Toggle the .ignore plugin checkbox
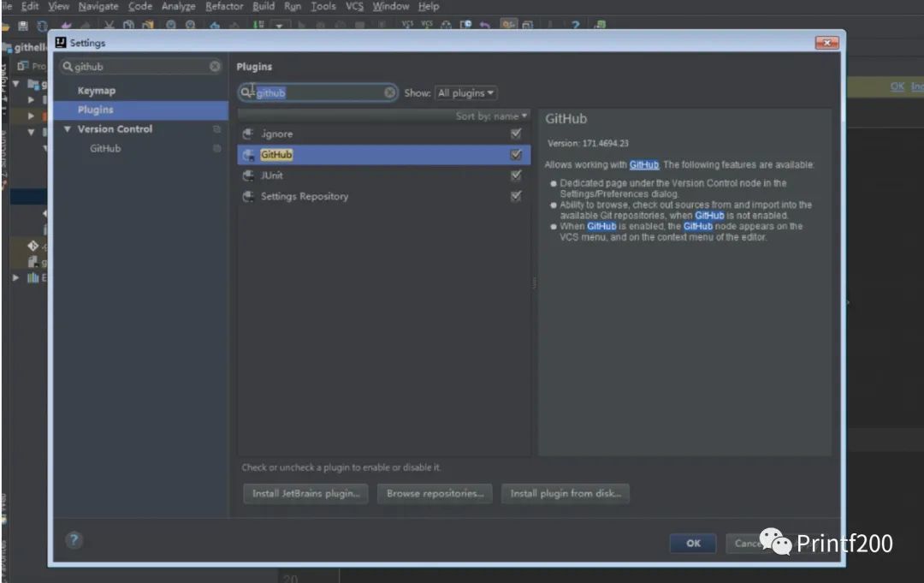Image resolution: width=924 pixels, height=583 pixels. tap(516, 134)
